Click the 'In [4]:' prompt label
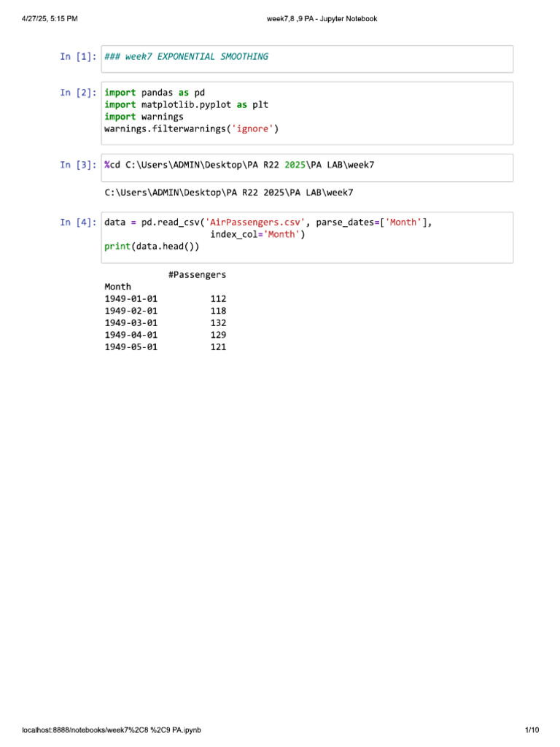The image size is (560, 747). pyautogui.click(x=78, y=222)
